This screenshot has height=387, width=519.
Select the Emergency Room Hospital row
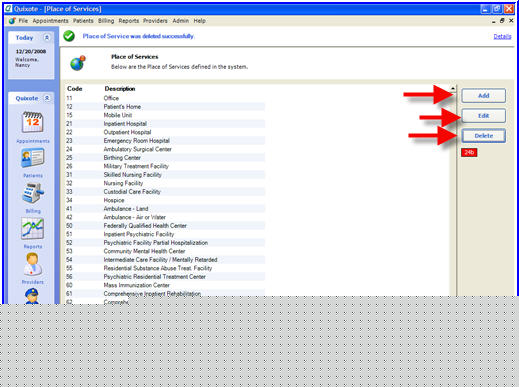[165, 141]
